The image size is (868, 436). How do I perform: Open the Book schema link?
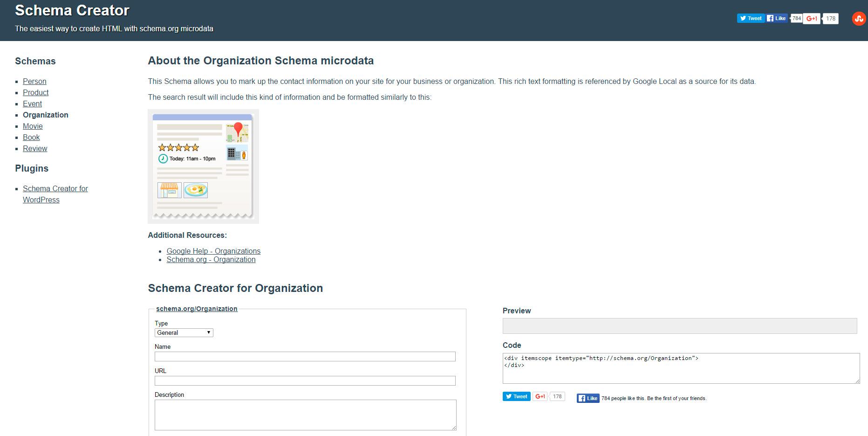pyautogui.click(x=31, y=137)
